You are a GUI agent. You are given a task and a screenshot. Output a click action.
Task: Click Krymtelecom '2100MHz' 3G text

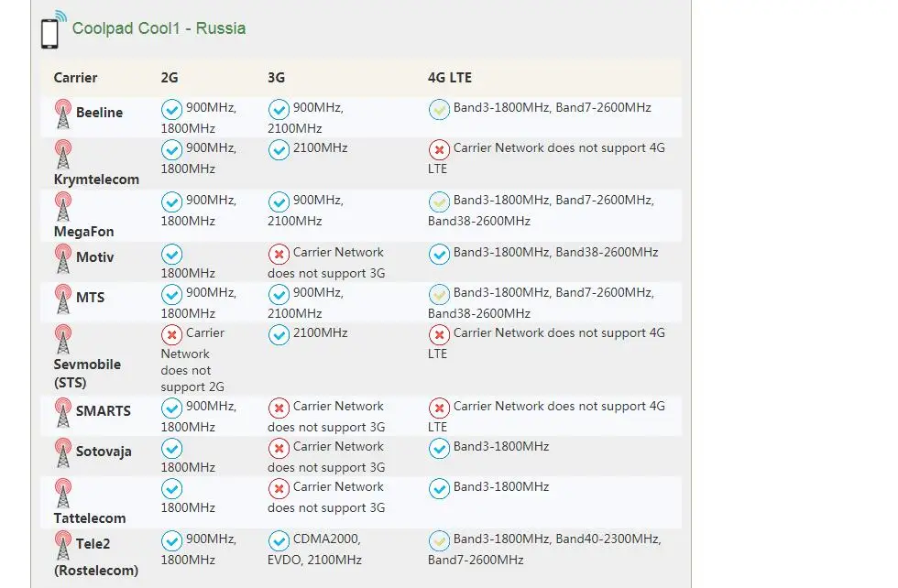(x=320, y=148)
